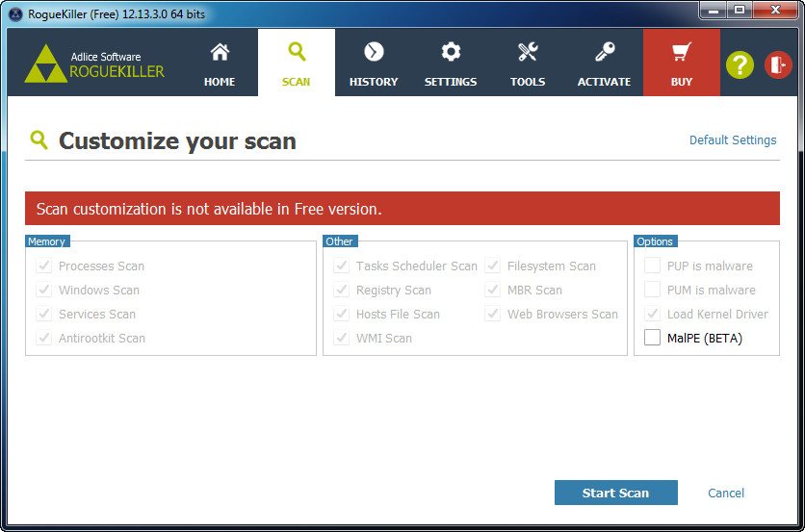Click the RogueKiller title bar app icon
The height and width of the screenshot is (532, 805).
pos(16,13)
